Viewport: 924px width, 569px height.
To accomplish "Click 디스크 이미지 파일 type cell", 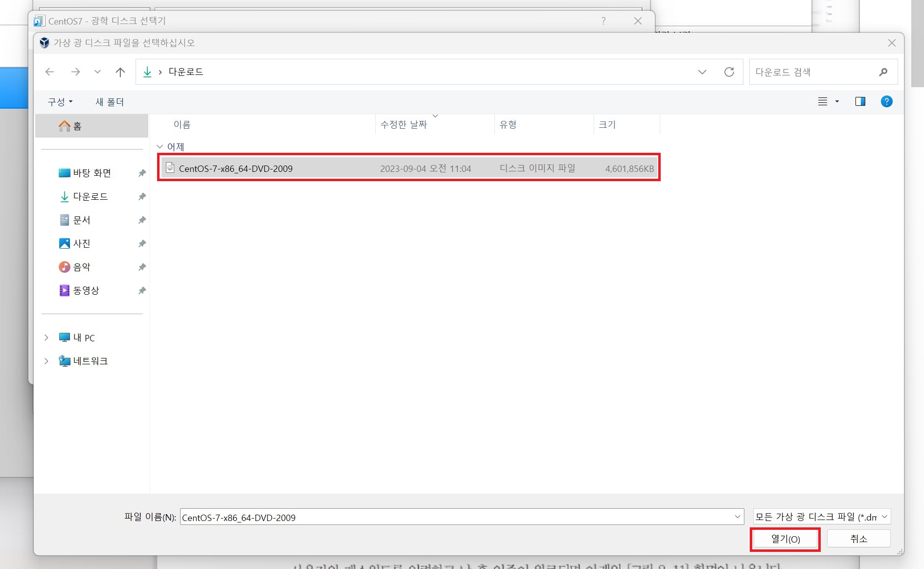I will (537, 168).
